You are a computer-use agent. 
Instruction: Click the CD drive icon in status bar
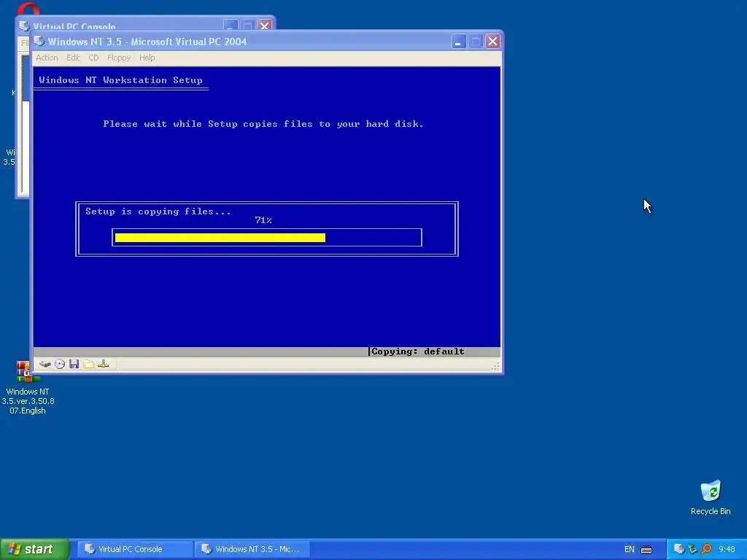click(x=60, y=365)
